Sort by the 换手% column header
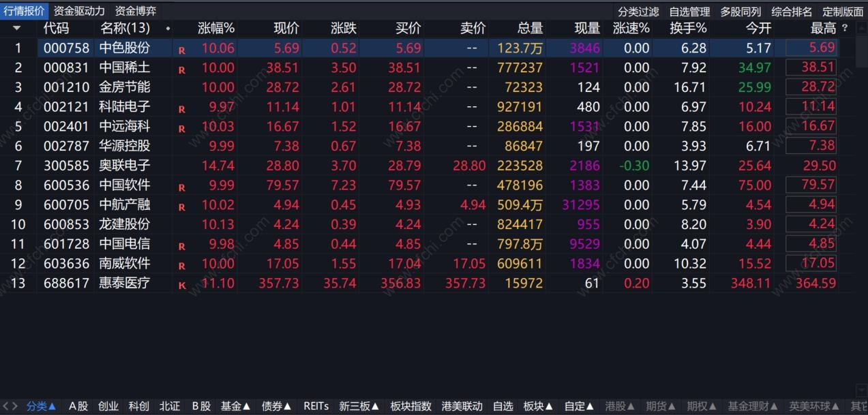Viewport: 868px width, 415px height. [689, 29]
